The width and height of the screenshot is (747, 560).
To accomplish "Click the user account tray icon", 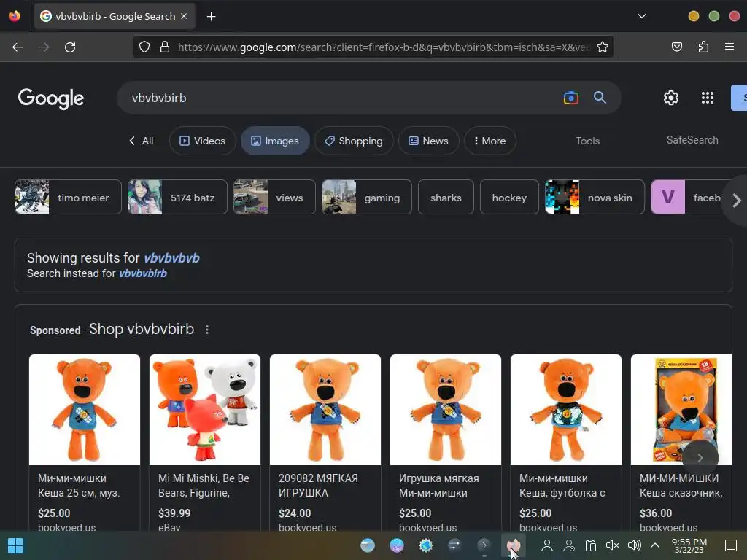I will pyautogui.click(x=547, y=545).
